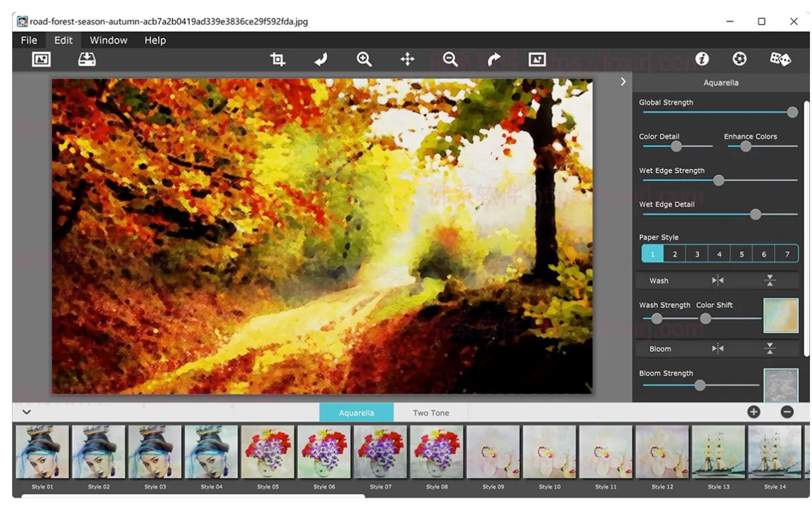Select Paper Style 5
The width and height of the screenshot is (812, 506).
742,254
